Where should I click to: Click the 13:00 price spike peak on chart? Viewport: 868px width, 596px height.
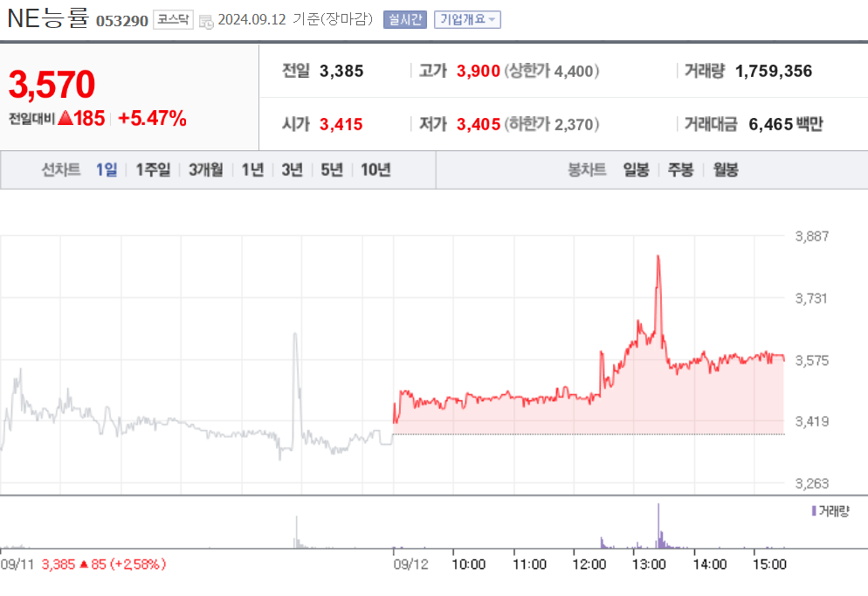(x=658, y=258)
